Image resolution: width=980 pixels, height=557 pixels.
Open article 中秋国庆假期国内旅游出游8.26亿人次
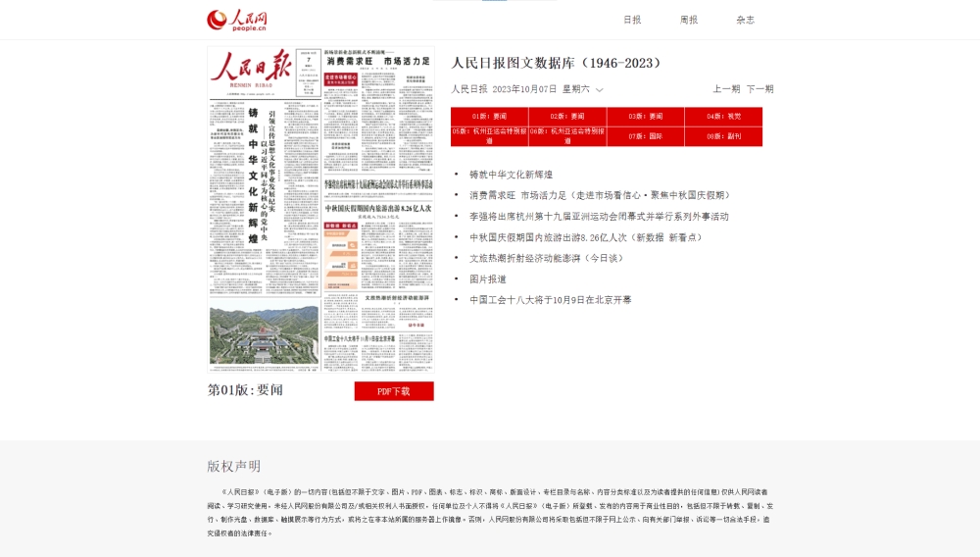pos(586,237)
